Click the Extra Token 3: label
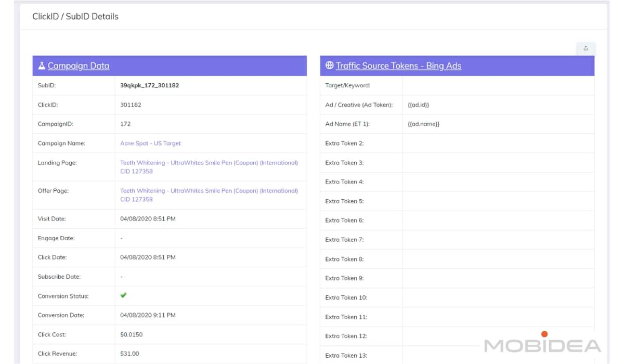Viewport: 624px width, 364px height. tap(345, 163)
